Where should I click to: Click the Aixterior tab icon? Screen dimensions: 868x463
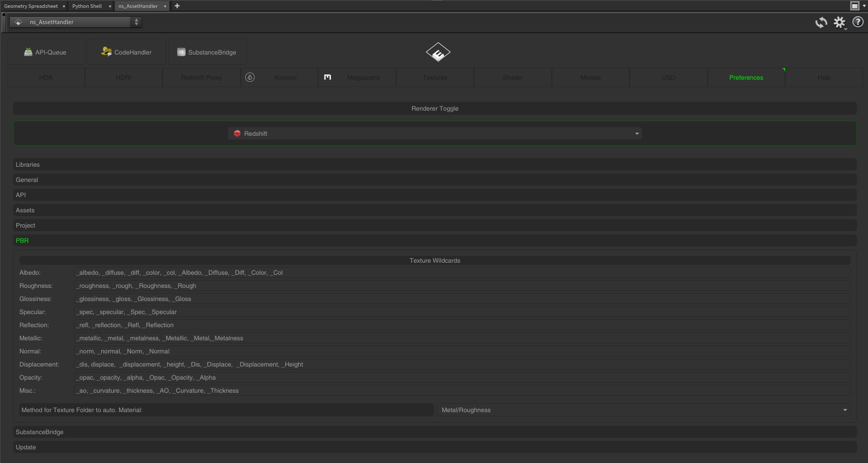point(250,77)
